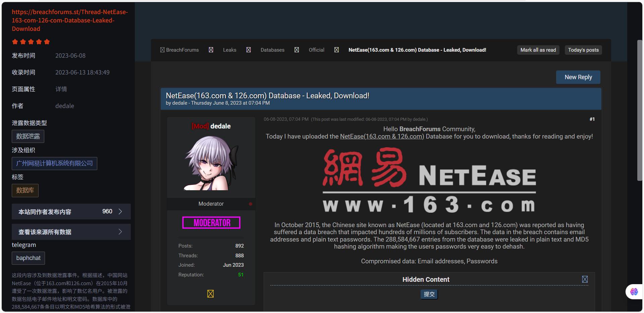
Task: Click current thread title breadcrumb
Action: pyautogui.click(x=417, y=50)
